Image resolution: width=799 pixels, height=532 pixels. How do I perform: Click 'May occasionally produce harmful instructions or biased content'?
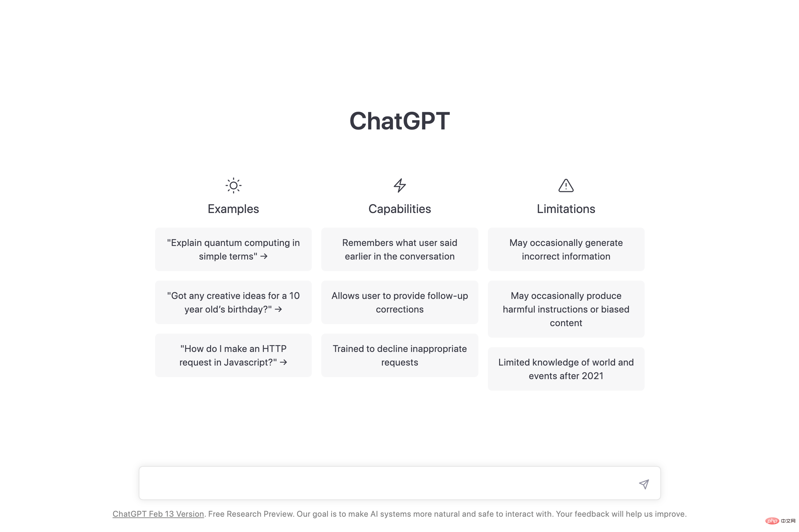(x=566, y=309)
